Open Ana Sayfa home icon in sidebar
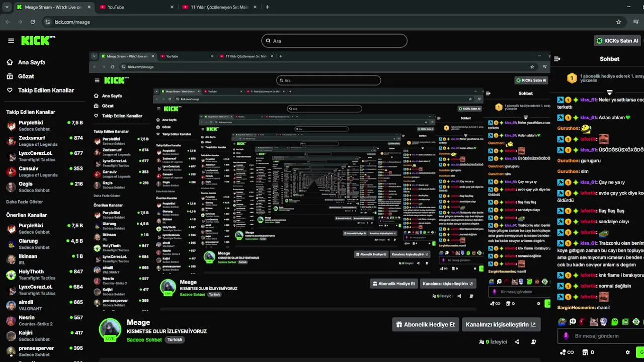This screenshot has width=644, height=362. (x=10, y=62)
